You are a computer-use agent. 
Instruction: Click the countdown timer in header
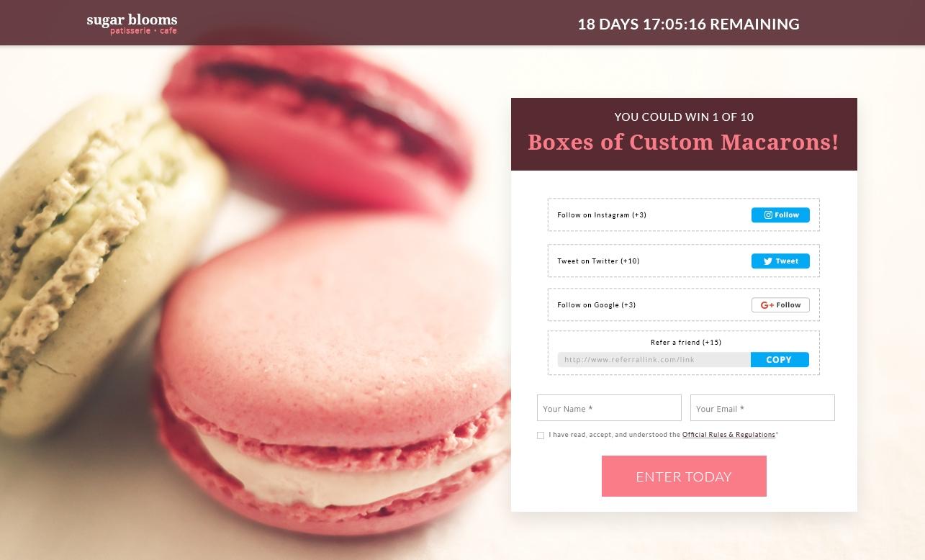pyautogui.click(x=688, y=24)
